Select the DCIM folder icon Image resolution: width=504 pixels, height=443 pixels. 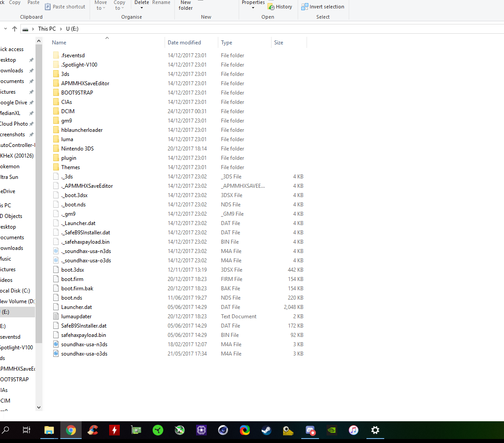pyautogui.click(x=56, y=111)
